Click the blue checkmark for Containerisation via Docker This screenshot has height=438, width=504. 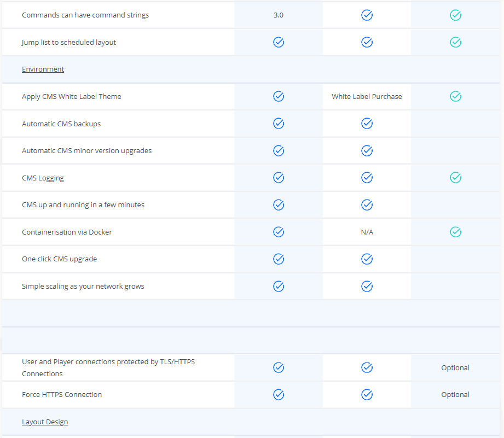click(279, 232)
